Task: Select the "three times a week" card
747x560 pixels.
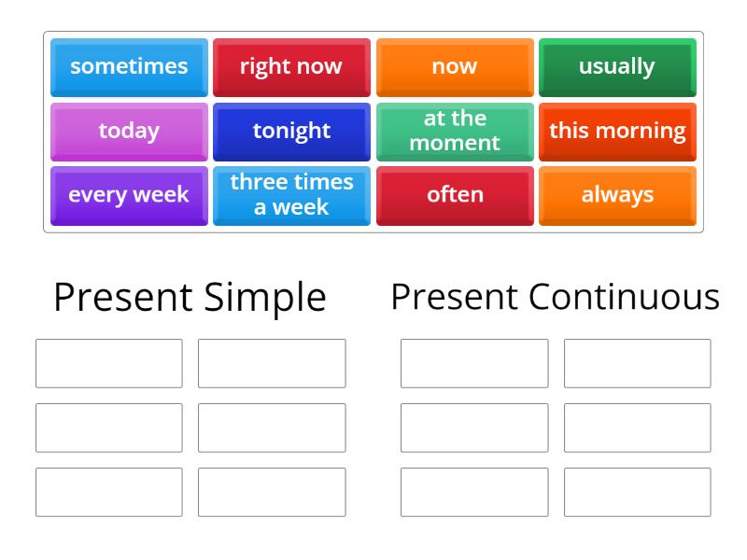Action: click(x=291, y=195)
